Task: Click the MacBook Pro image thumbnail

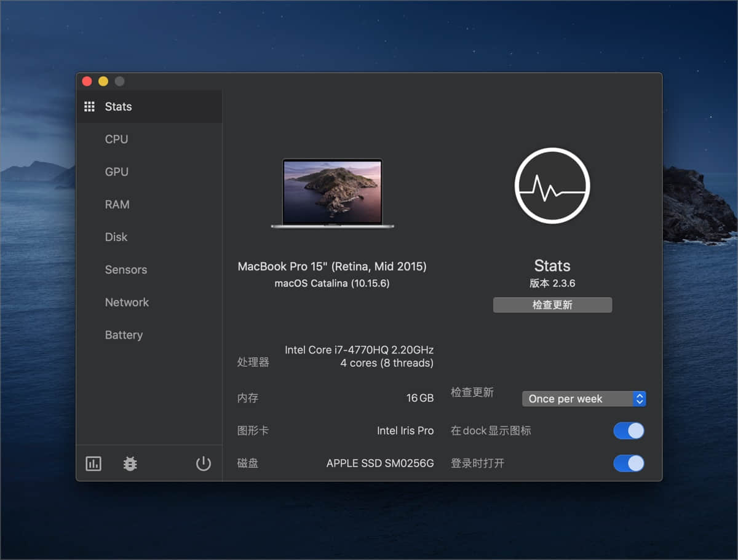Action: click(x=332, y=194)
